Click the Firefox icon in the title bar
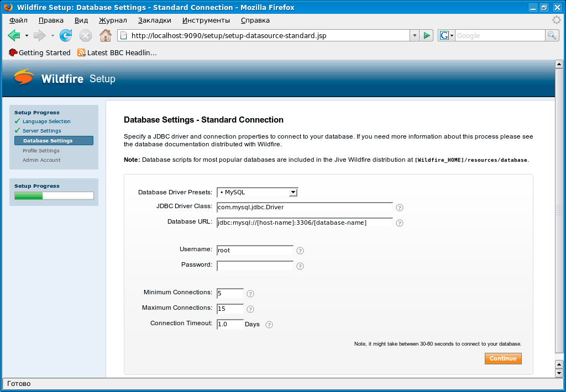 pos(8,7)
